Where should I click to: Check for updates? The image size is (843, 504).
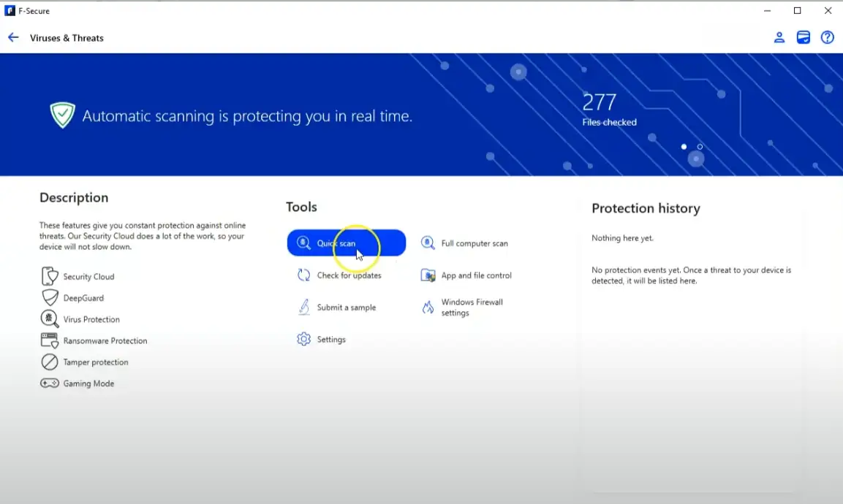tap(348, 275)
